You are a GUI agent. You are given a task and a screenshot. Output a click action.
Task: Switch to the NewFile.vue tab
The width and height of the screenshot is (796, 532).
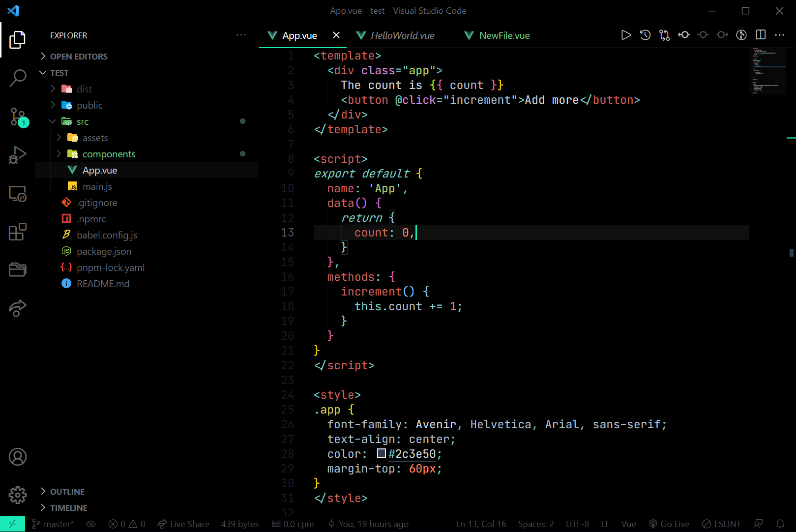pos(504,35)
